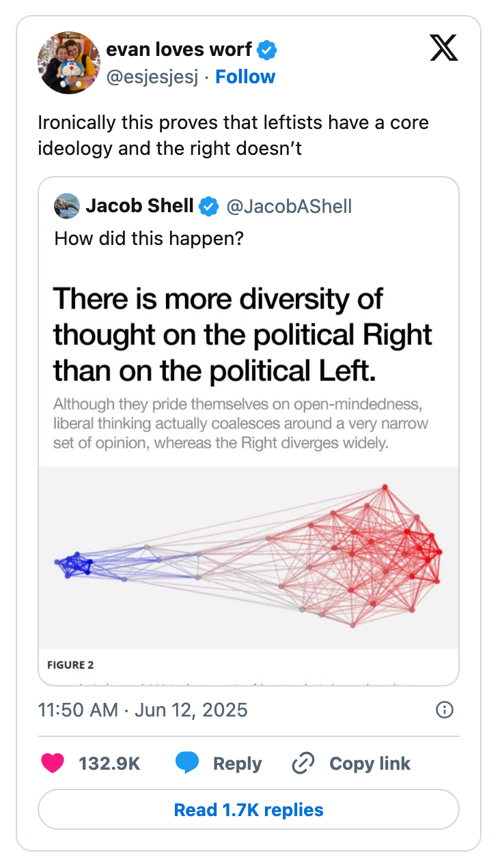Click Jacob Shell's blue checkmark
The width and height of the screenshot is (500, 868).
point(209,205)
